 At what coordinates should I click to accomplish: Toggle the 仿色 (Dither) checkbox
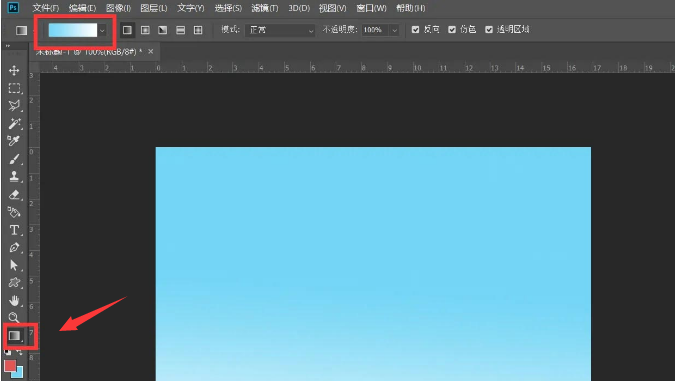[452, 30]
